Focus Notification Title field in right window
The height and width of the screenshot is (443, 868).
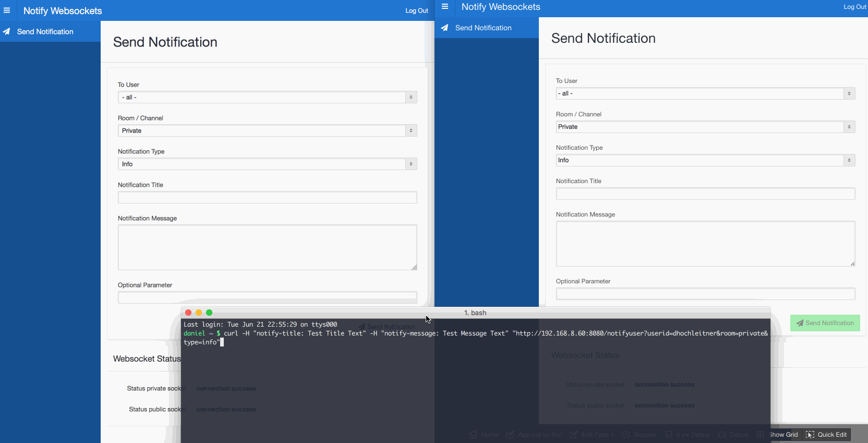tap(706, 194)
